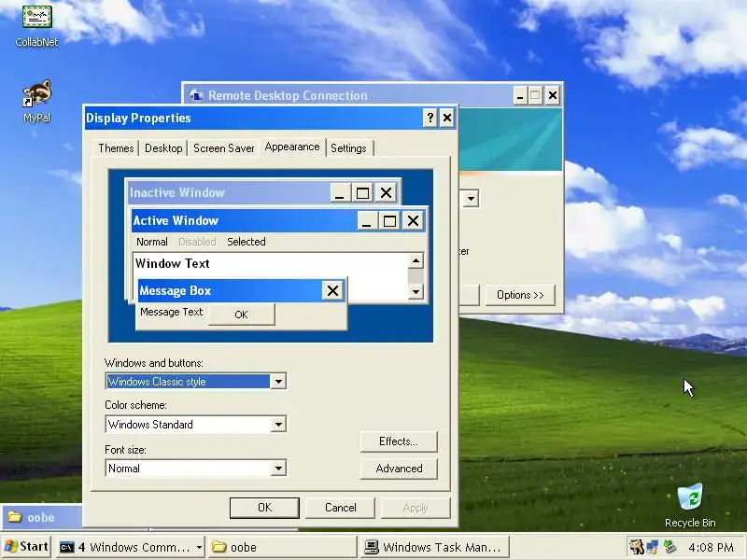Click preview scrollbar up arrow

pos(416,260)
